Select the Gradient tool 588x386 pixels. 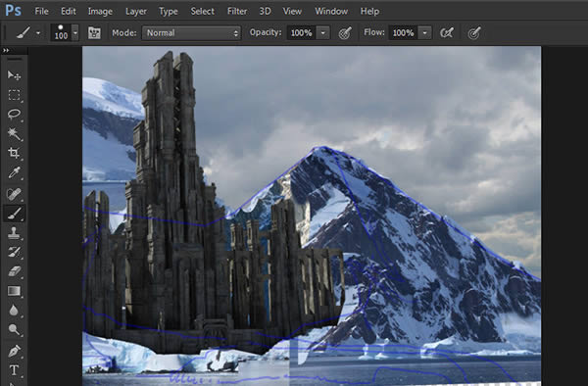[x=14, y=291]
